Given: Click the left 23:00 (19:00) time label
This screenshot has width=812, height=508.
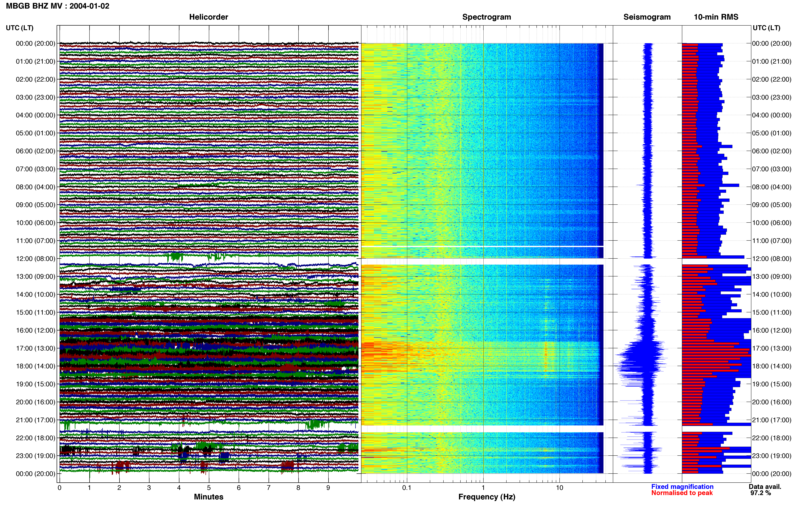Looking at the screenshot, I should coord(36,456).
